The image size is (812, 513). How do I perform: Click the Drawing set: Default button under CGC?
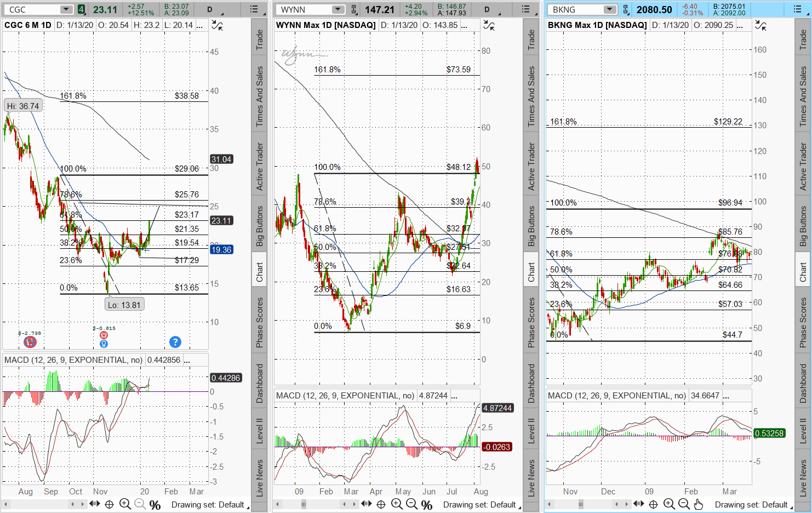(207, 504)
